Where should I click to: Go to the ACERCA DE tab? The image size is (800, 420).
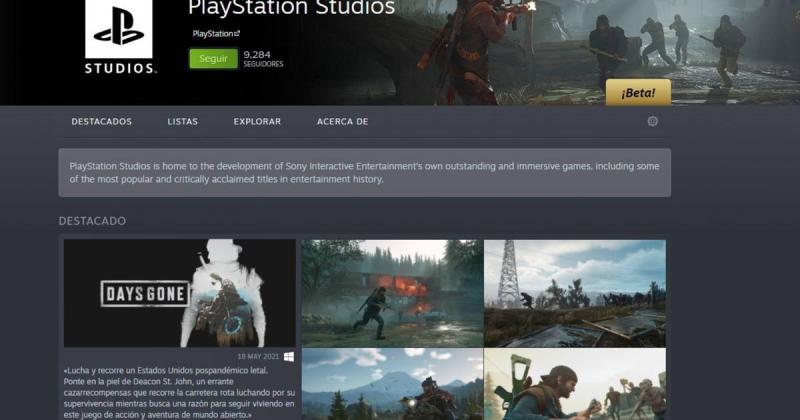(342, 122)
